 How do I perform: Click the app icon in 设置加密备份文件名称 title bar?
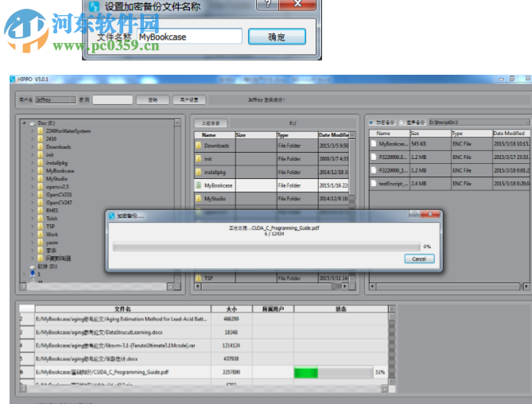94,6
